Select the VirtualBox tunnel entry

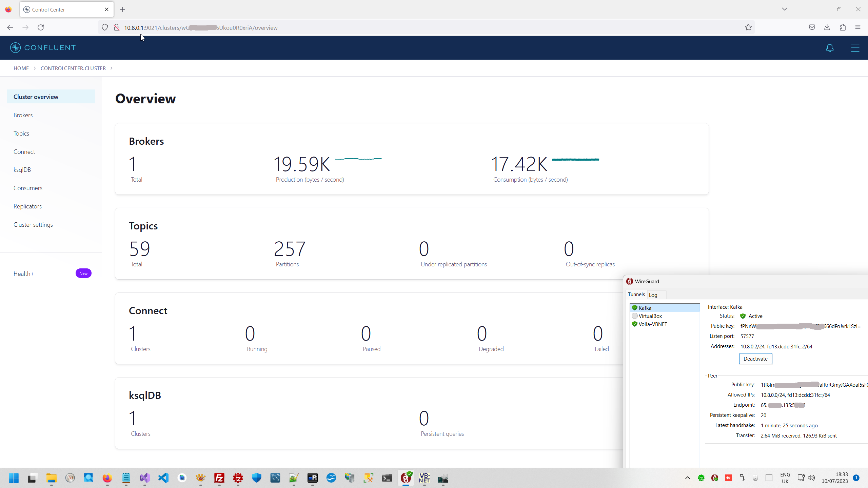point(650,316)
